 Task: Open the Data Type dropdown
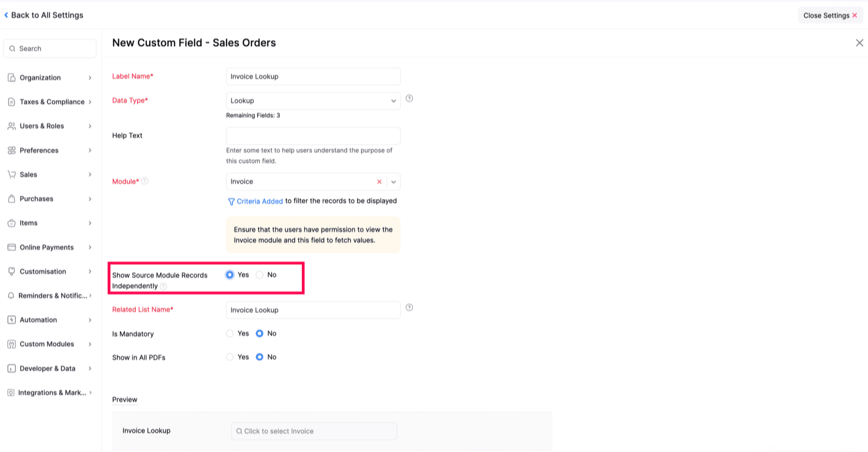tap(313, 101)
